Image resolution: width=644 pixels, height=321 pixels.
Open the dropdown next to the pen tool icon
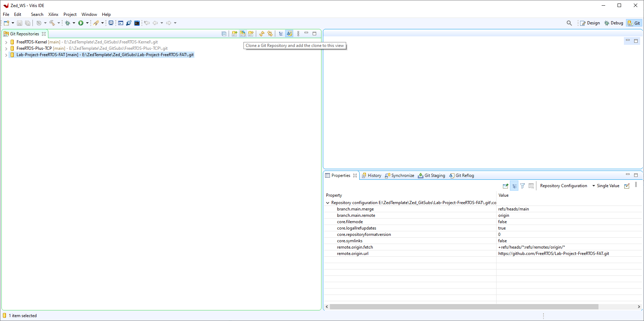(102, 23)
